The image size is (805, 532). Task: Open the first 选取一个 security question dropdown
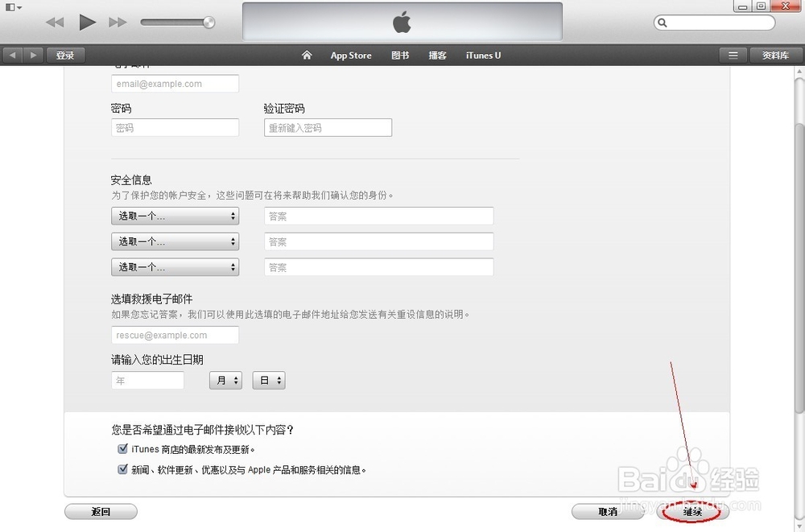(175, 216)
